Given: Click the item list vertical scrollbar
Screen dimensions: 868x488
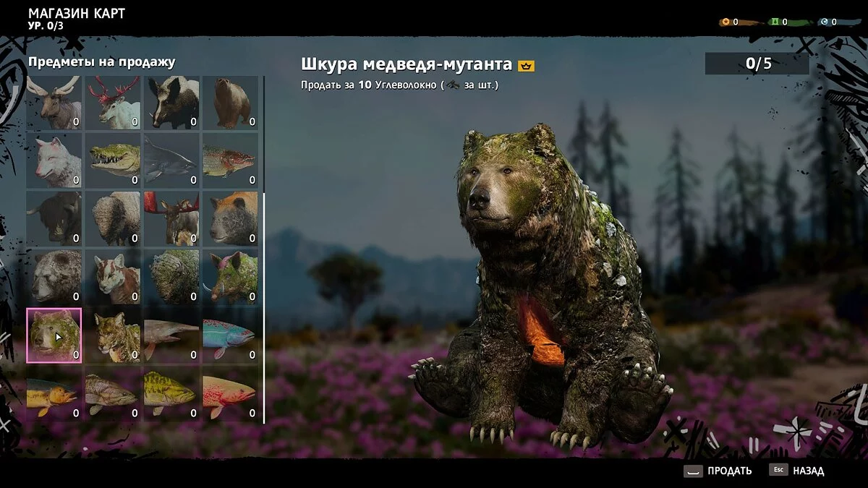Looking at the screenshot, I should [x=263, y=308].
